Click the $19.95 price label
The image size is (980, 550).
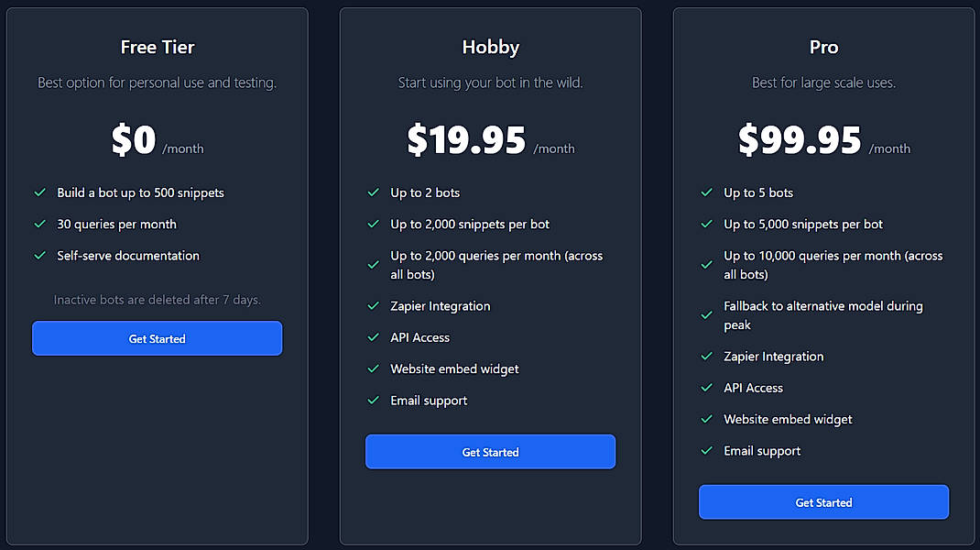coord(466,139)
